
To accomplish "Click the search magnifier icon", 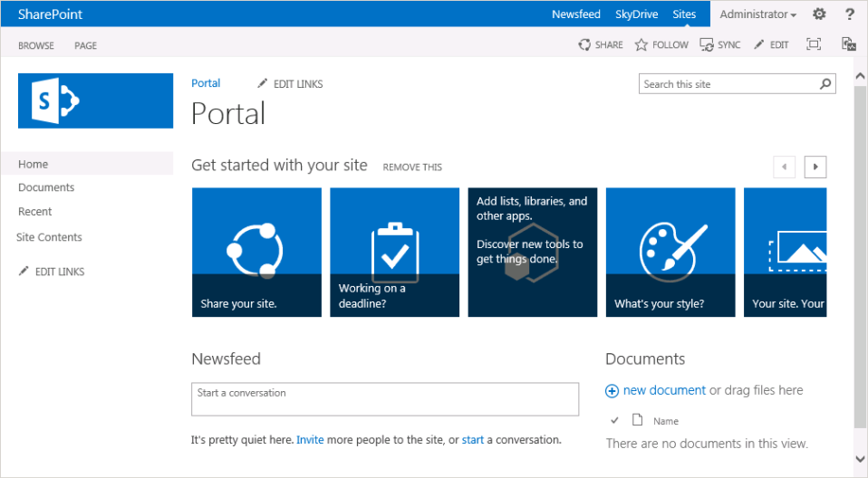I will [825, 84].
